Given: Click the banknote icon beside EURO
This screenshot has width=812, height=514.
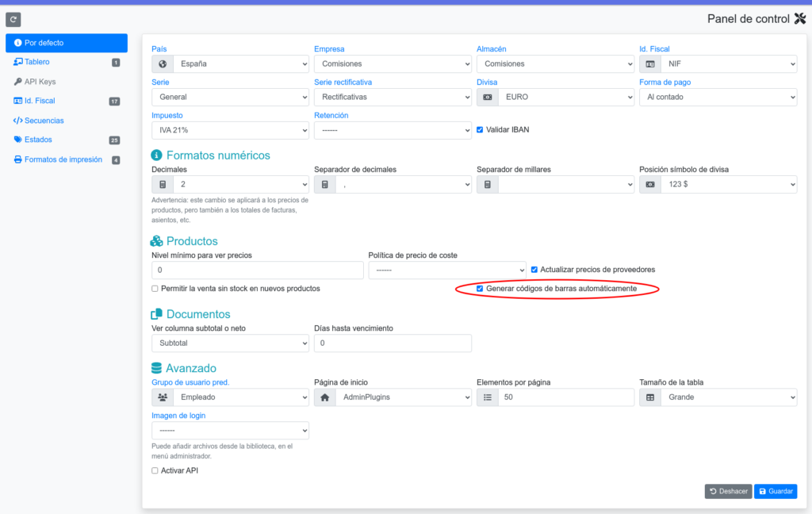Looking at the screenshot, I should click(x=488, y=97).
